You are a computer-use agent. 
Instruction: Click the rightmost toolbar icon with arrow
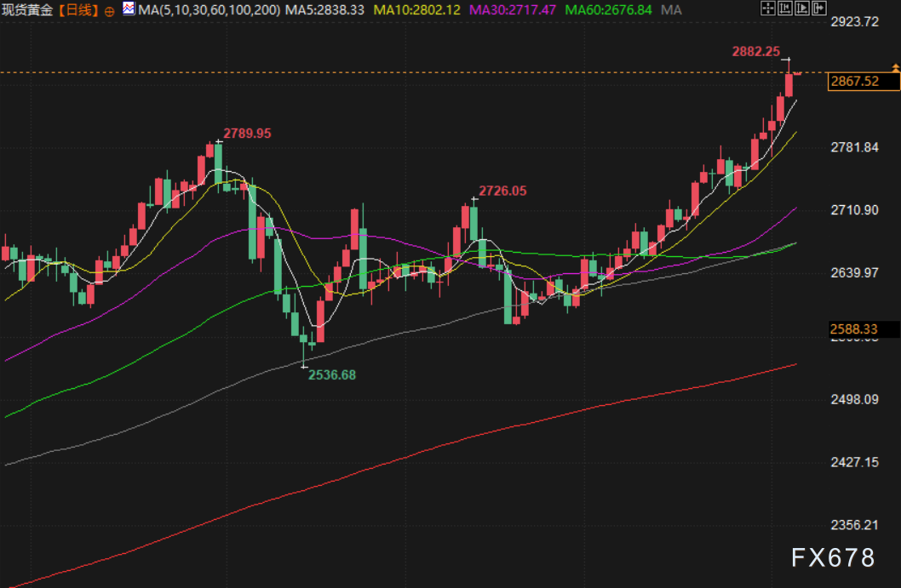[818, 9]
